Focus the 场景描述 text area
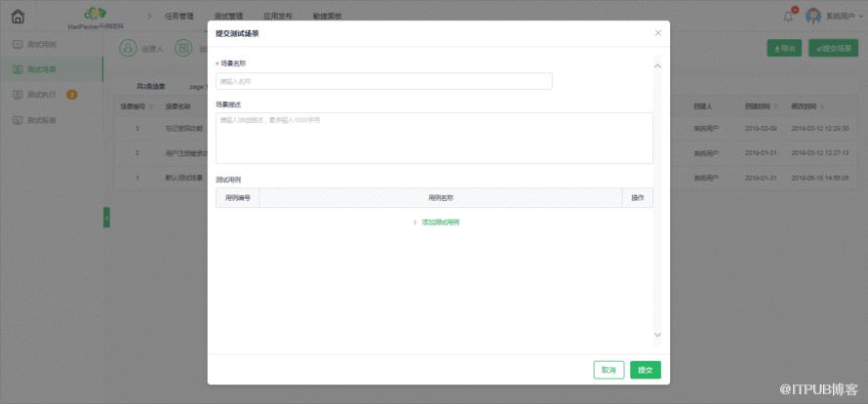Image resolution: width=868 pixels, height=404 pixels. tap(434, 138)
